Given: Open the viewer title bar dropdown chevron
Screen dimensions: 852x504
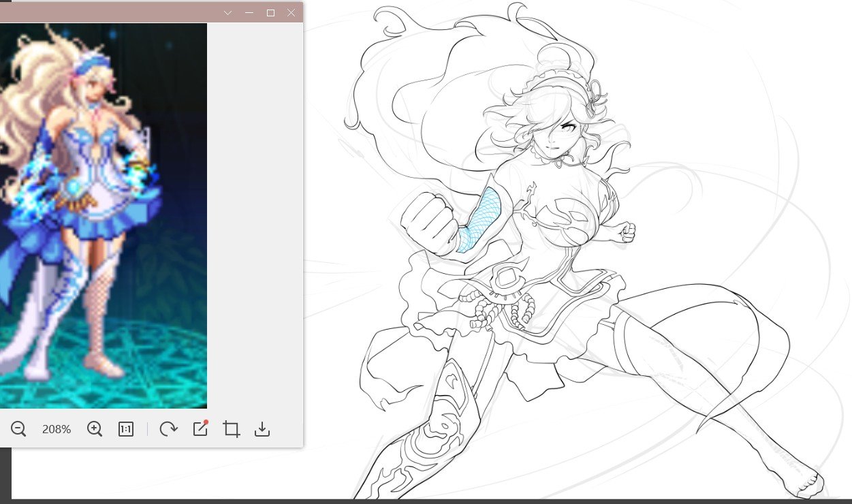Looking at the screenshot, I should 228,13.
